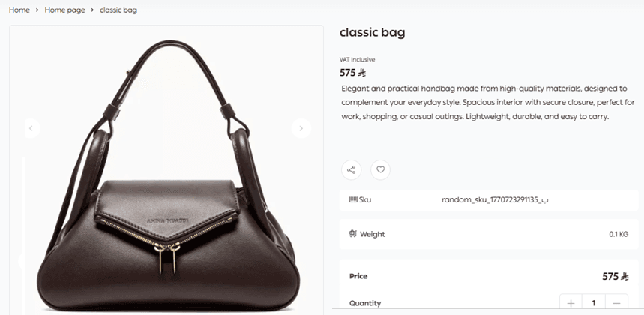Image resolution: width=644 pixels, height=315 pixels.
Task: Show the next product image
Action: coord(301,128)
